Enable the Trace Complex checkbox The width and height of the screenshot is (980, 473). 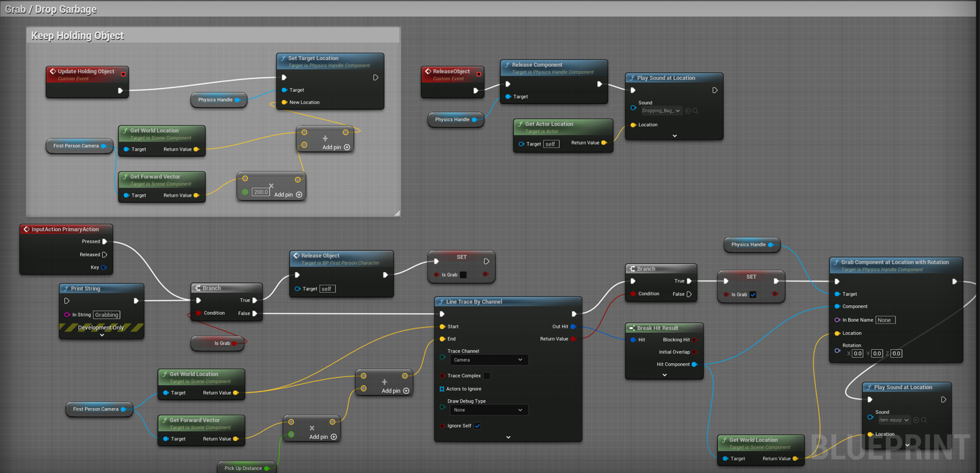point(487,376)
